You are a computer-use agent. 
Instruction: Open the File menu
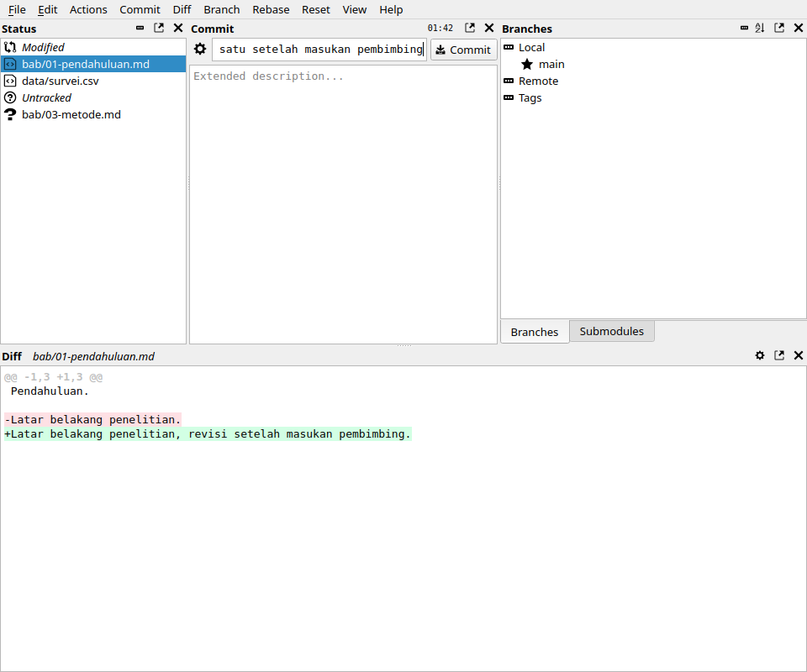17,10
